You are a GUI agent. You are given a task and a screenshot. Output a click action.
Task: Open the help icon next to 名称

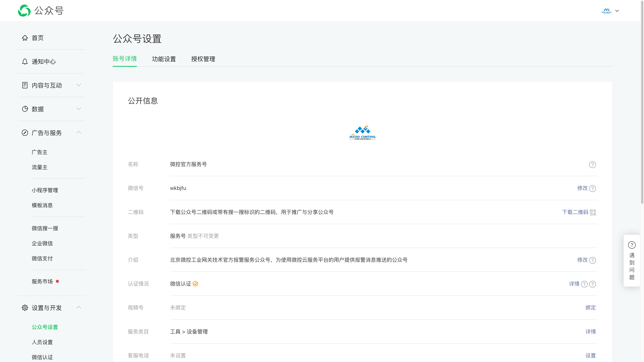592,165
